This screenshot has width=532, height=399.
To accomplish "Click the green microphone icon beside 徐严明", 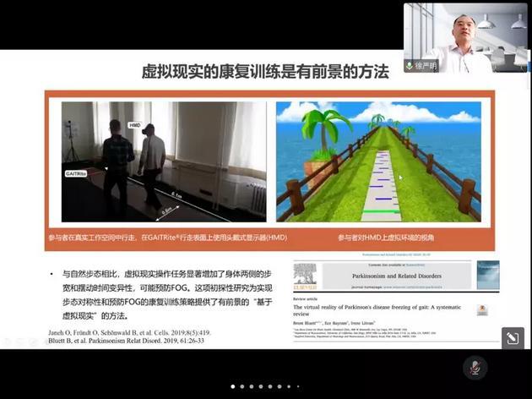I will tap(410, 66).
